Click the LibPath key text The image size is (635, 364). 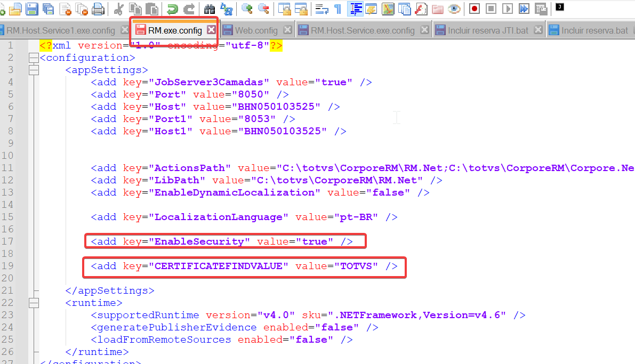coord(177,180)
